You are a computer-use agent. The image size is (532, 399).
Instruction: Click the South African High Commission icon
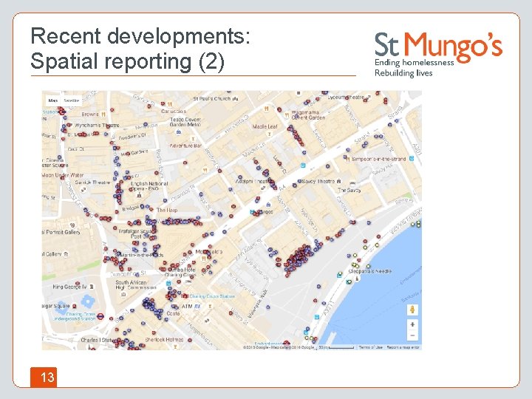[x=124, y=294]
